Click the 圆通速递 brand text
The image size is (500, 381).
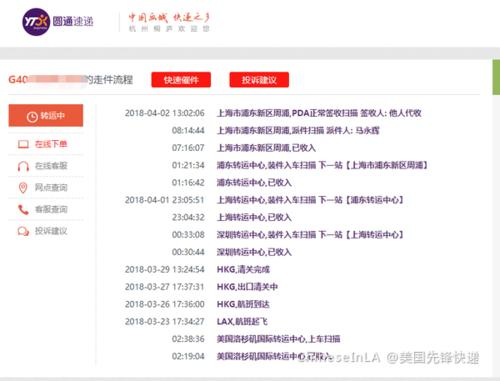[x=73, y=22]
